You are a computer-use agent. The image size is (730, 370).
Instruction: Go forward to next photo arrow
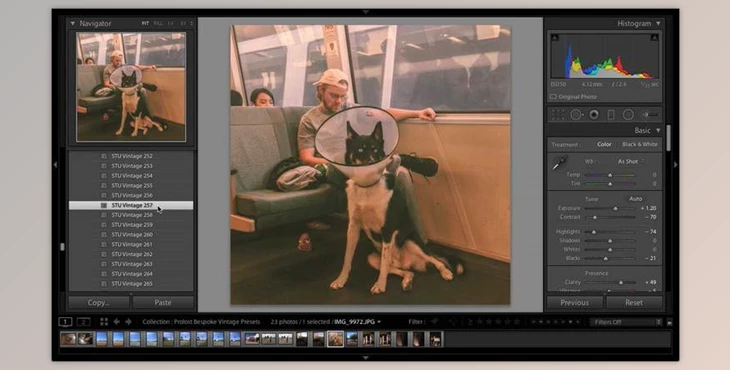coord(128,322)
